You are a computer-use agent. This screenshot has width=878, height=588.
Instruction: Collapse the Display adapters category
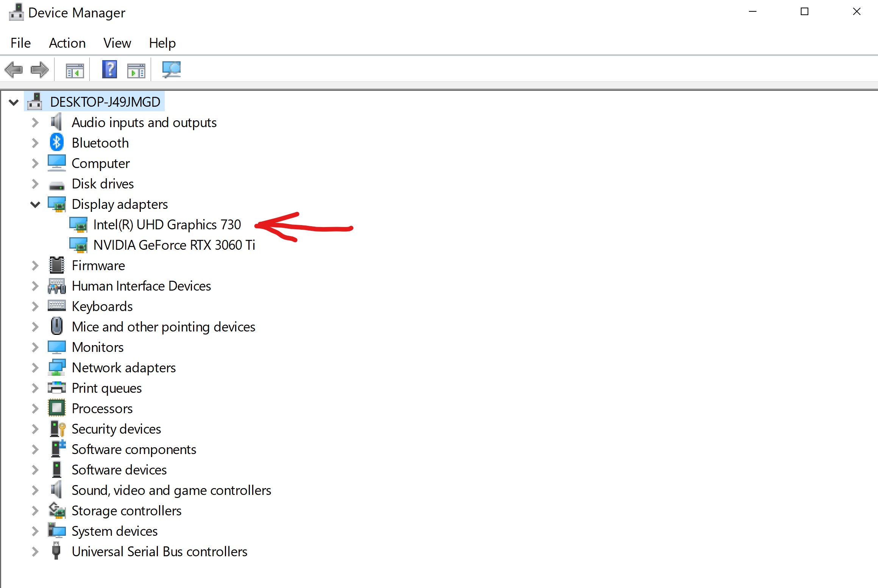pyautogui.click(x=35, y=204)
